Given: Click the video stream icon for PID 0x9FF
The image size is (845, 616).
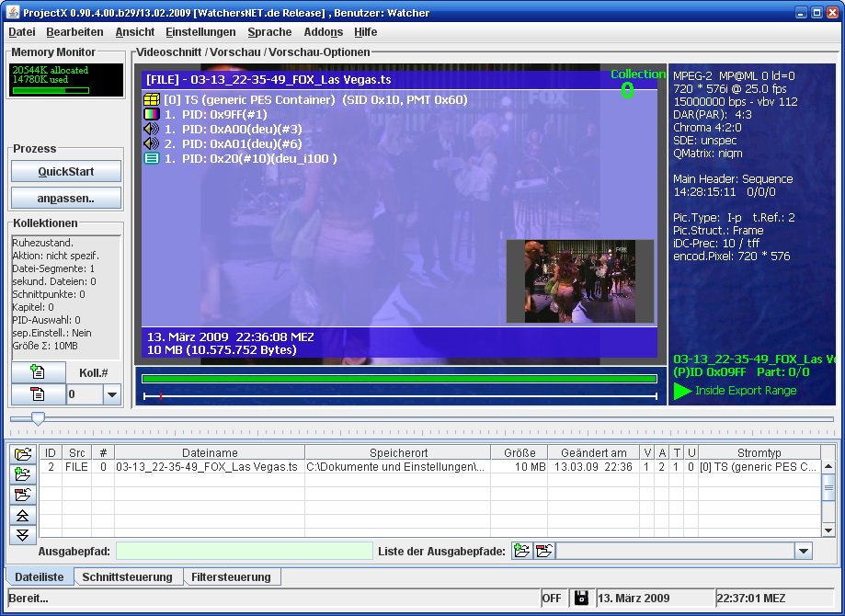Looking at the screenshot, I should pyautogui.click(x=152, y=114).
